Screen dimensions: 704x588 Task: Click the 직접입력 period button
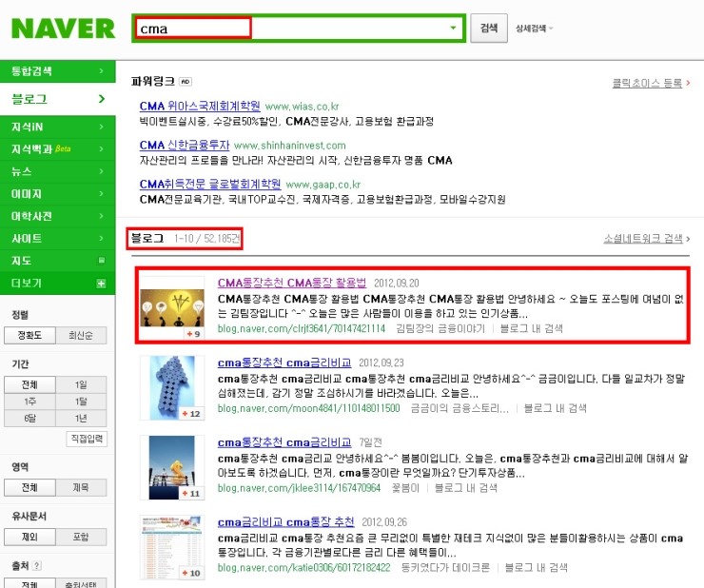87,439
